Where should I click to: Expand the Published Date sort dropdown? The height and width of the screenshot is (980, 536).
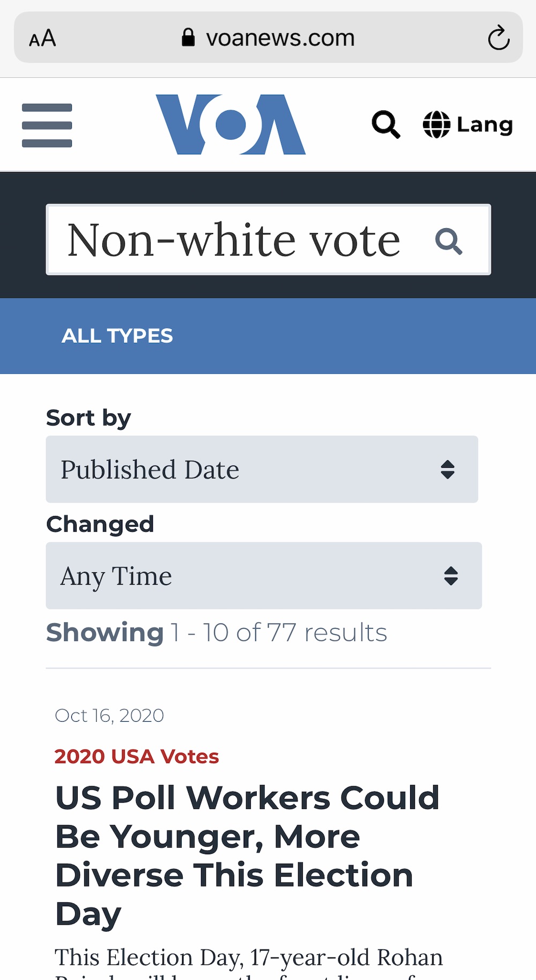[x=262, y=469]
